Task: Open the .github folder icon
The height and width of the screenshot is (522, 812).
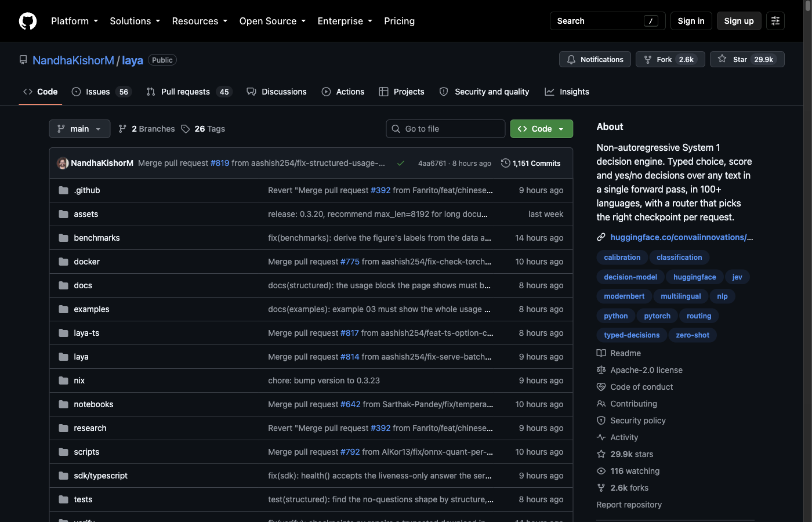Action: [64, 190]
